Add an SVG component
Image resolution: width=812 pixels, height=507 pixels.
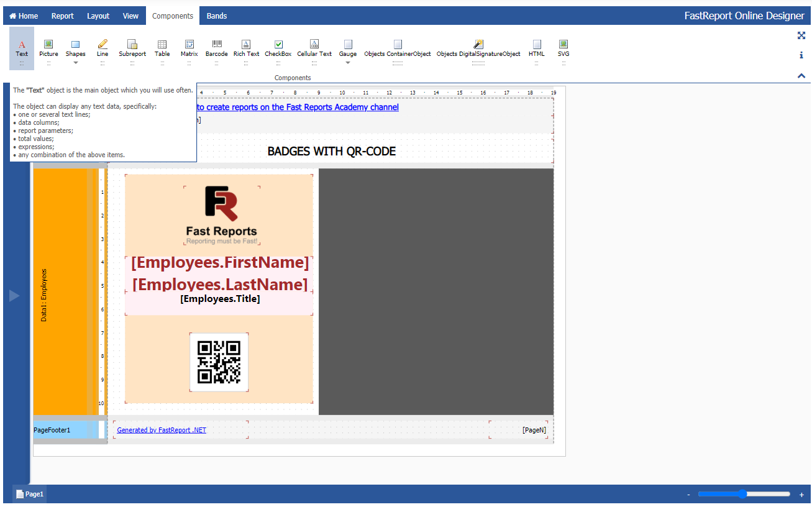(x=563, y=48)
